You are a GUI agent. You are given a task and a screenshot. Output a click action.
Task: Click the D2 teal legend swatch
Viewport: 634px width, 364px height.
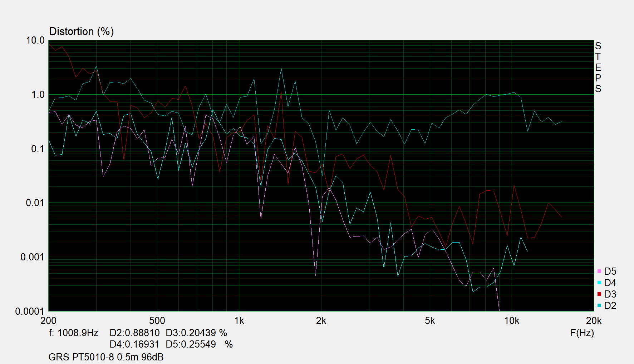(599, 305)
